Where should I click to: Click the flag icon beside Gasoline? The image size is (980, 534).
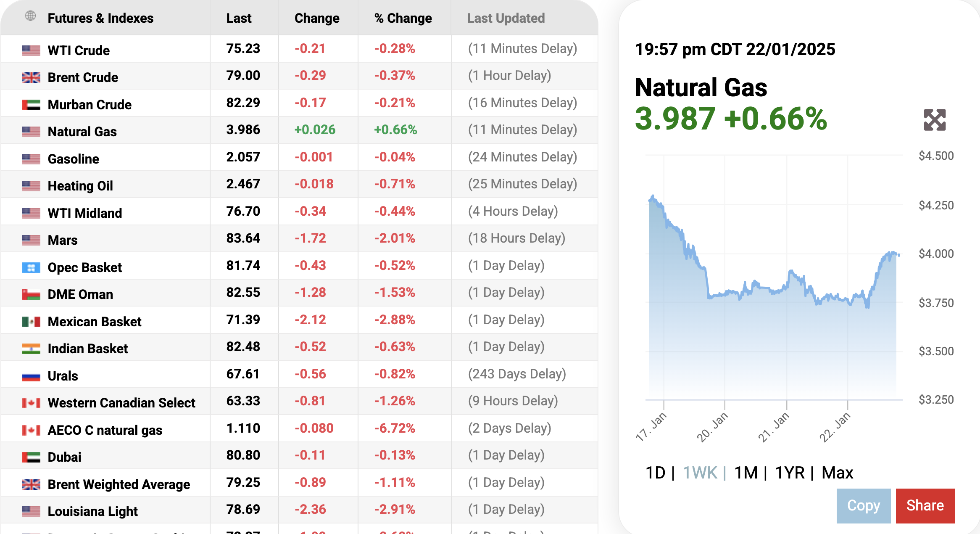pyautogui.click(x=31, y=159)
